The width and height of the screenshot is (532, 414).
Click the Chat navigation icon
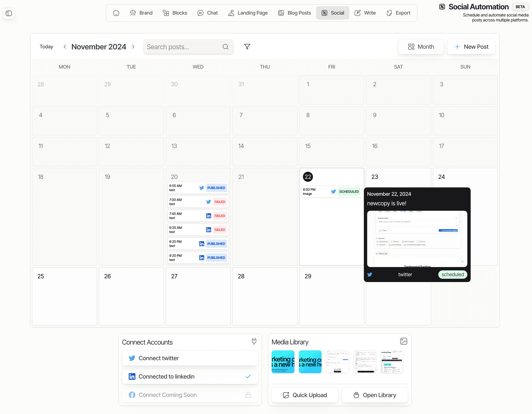tap(200, 13)
